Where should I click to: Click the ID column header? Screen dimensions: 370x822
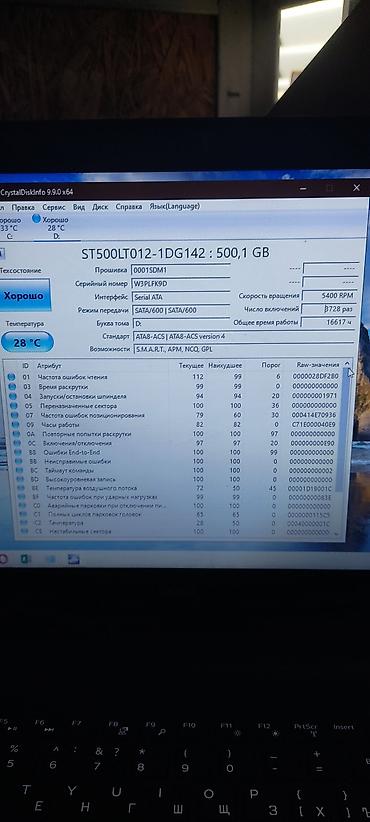26,366
